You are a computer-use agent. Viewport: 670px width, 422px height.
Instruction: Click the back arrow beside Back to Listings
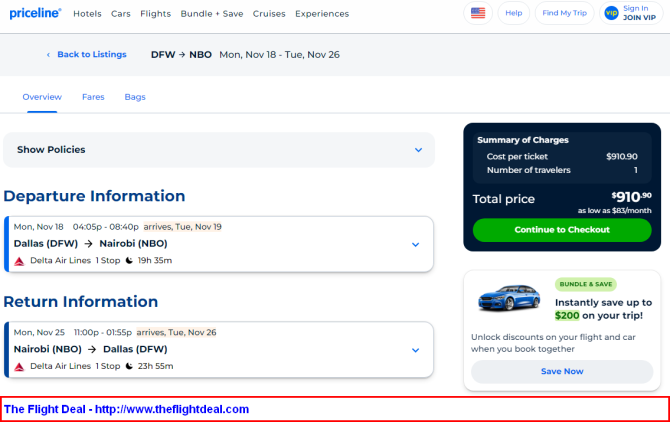[48, 55]
